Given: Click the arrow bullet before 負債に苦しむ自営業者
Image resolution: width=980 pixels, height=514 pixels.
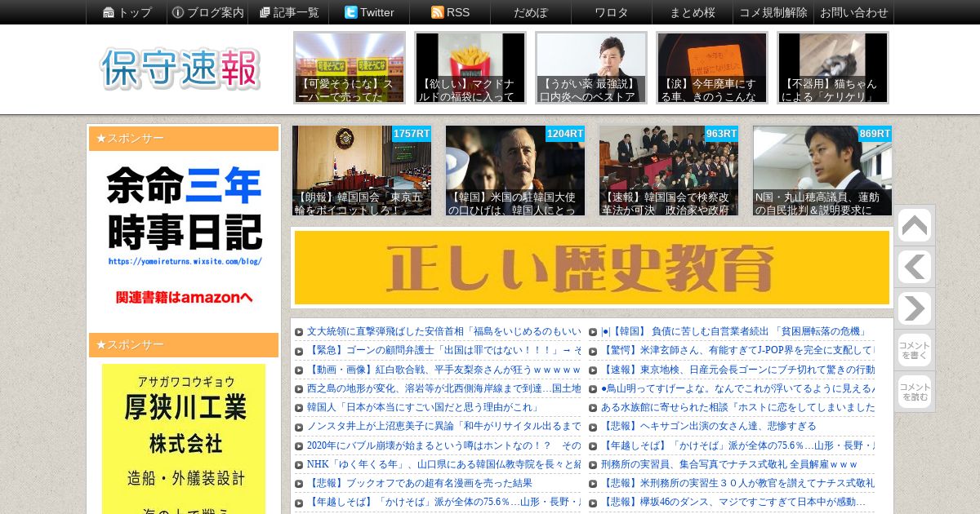Looking at the screenshot, I should pyautogui.click(x=593, y=332).
